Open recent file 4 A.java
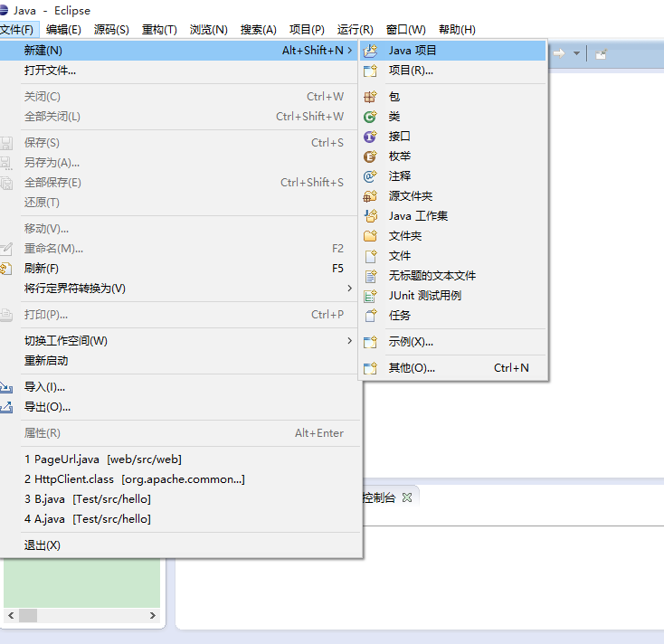 (181, 519)
